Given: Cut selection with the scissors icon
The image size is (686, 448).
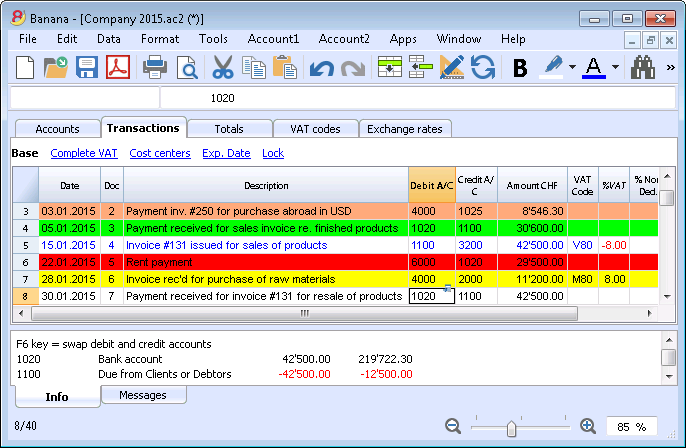Looking at the screenshot, I should 223,67.
